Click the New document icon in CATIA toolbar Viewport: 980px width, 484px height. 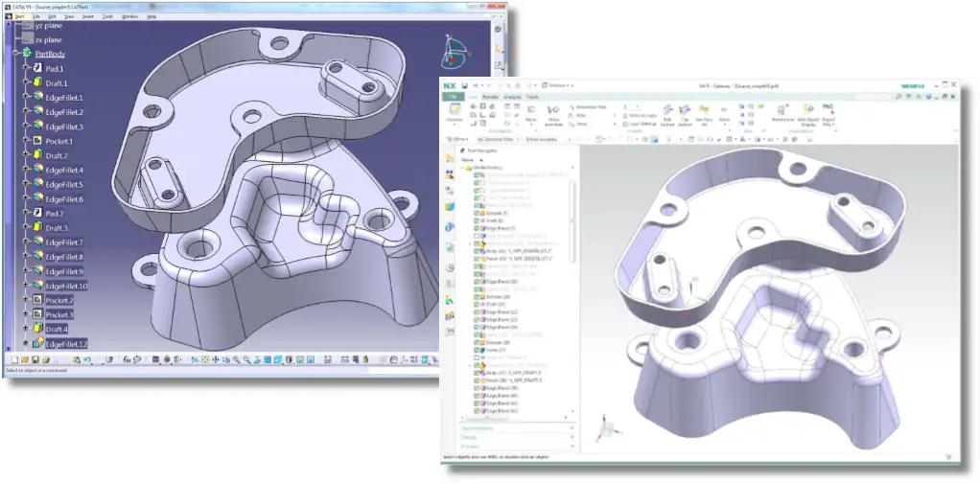pos(14,359)
